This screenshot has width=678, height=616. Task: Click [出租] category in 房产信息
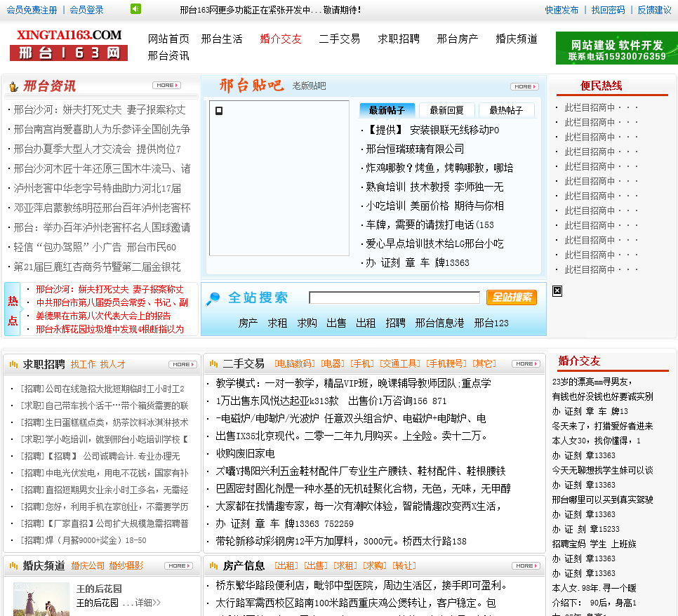(286, 566)
